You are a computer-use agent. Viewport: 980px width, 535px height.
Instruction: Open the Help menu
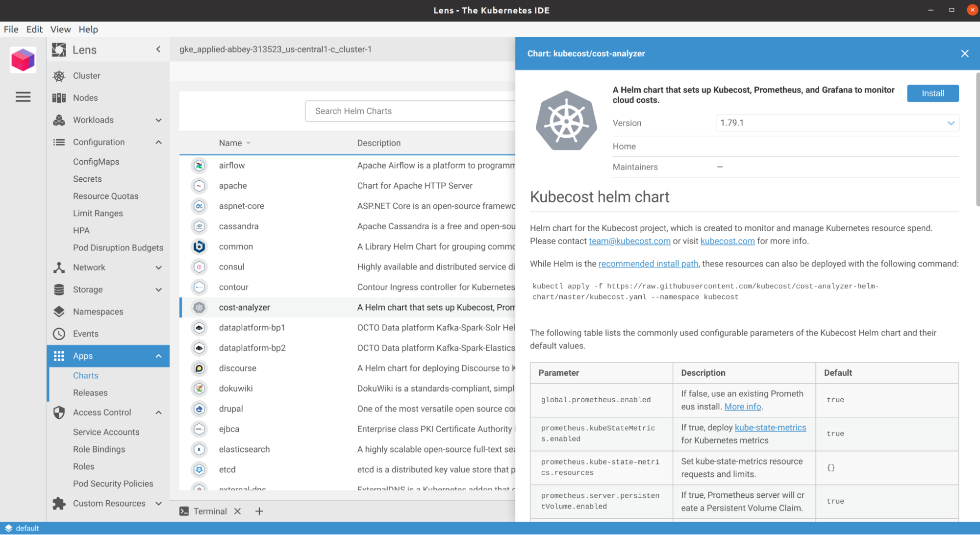tap(88, 29)
